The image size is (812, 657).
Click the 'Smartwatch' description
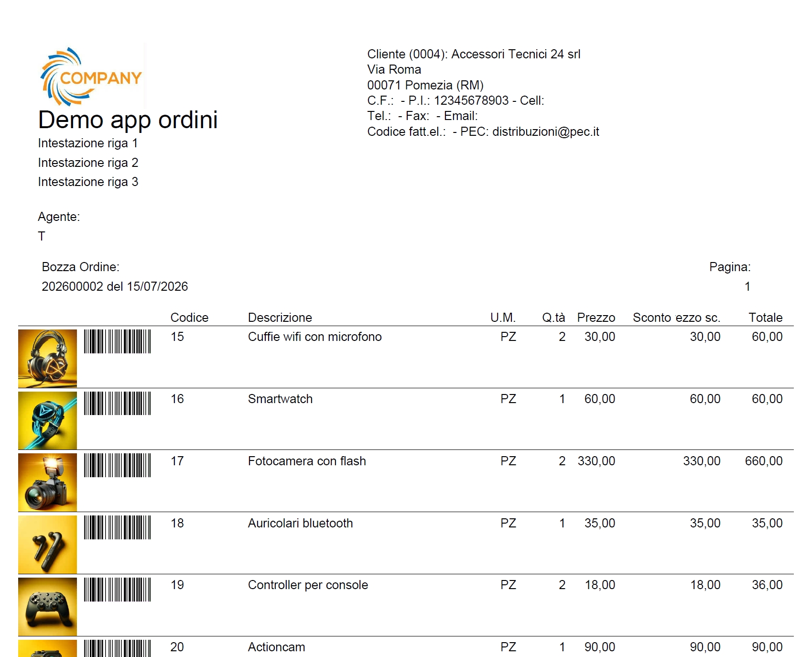click(x=281, y=399)
